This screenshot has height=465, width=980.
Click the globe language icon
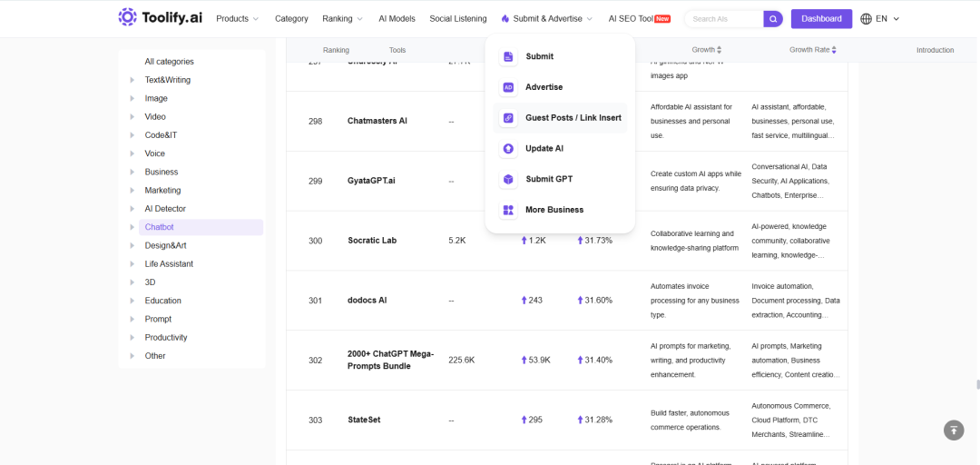pos(867,19)
